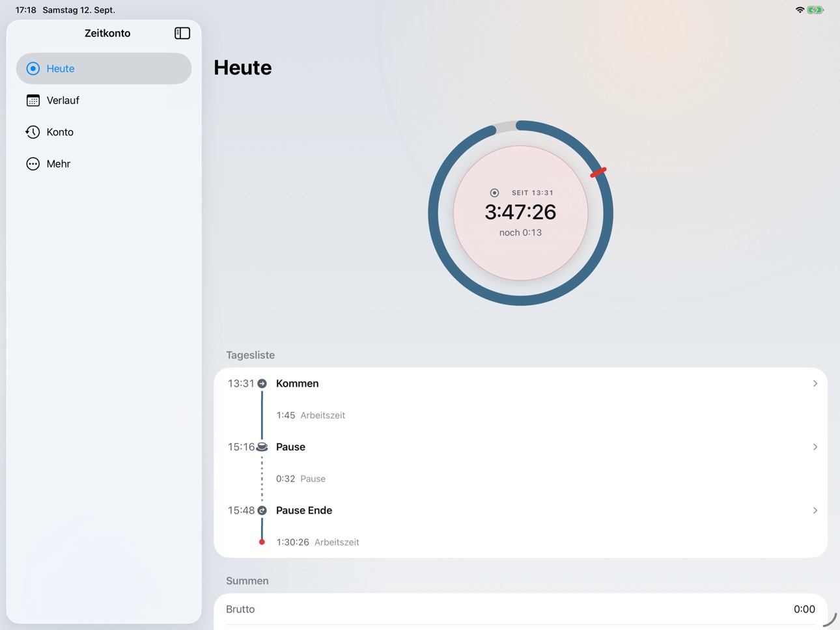Viewport: 840px width, 630px height.
Task: Tap the Pause Ende resume icon at 15:48
Action: point(262,511)
